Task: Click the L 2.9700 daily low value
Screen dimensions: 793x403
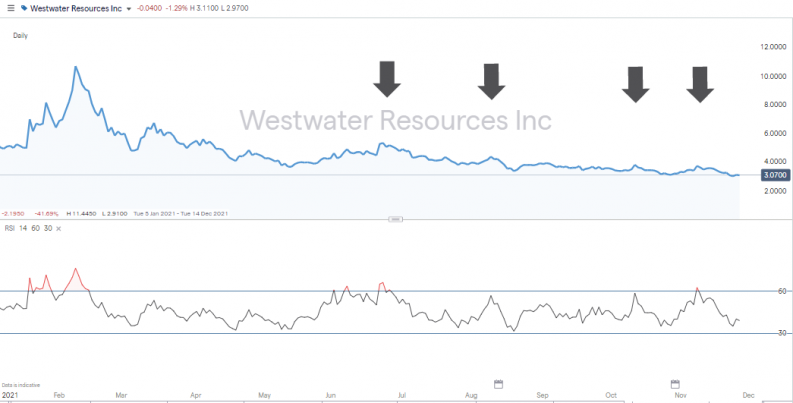Action: click(235, 9)
